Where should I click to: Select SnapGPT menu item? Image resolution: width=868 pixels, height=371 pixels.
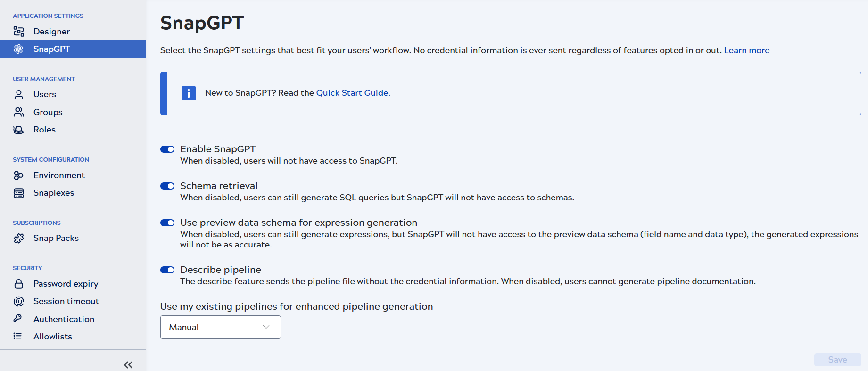coord(73,49)
